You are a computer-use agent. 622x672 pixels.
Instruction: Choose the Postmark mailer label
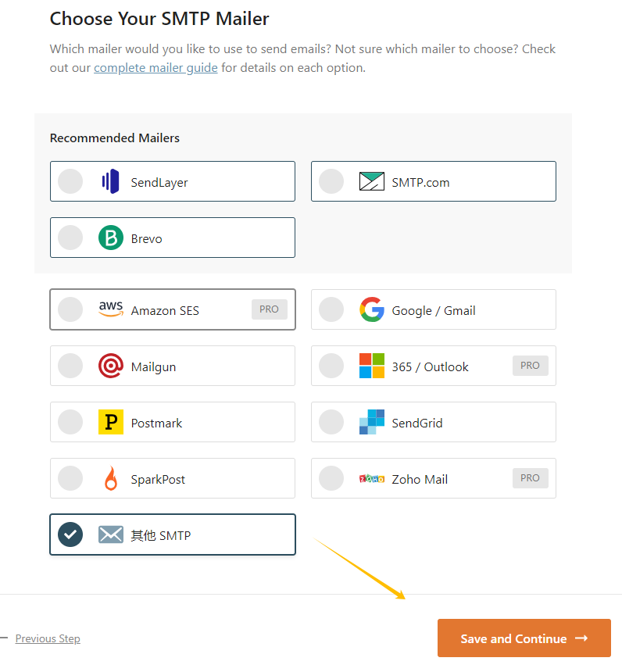tap(156, 423)
